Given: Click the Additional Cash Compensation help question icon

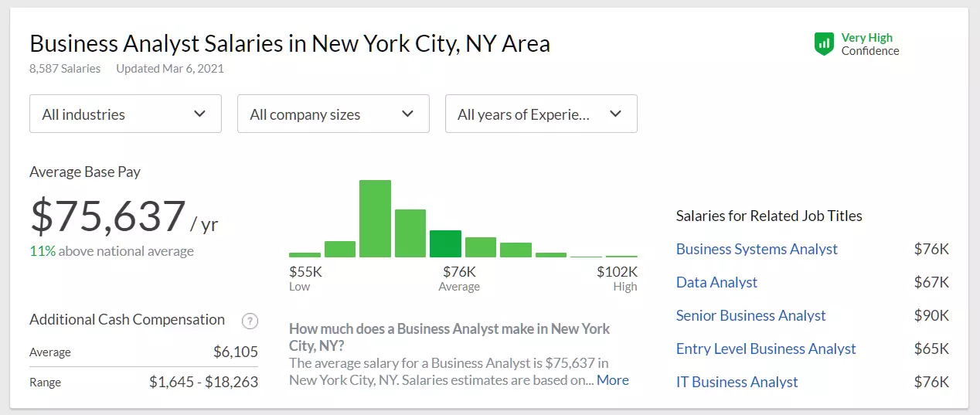Looking at the screenshot, I should pos(250,321).
